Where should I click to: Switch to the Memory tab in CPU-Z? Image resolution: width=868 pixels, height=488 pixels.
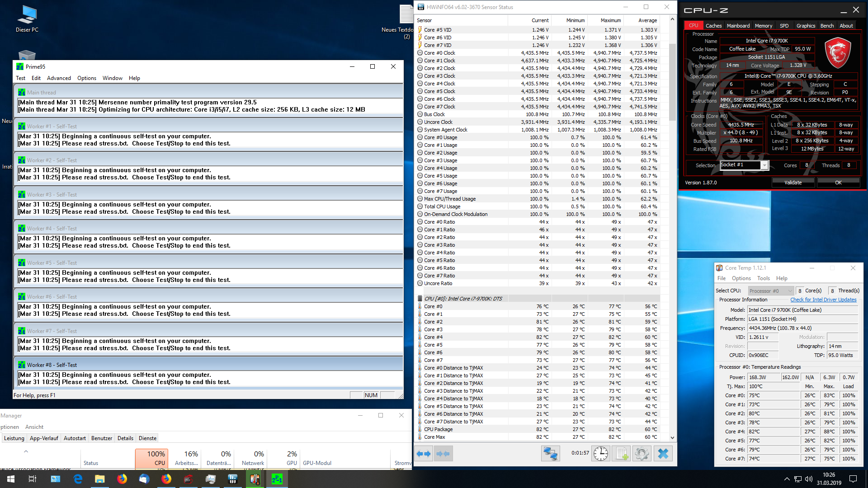click(763, 26)
